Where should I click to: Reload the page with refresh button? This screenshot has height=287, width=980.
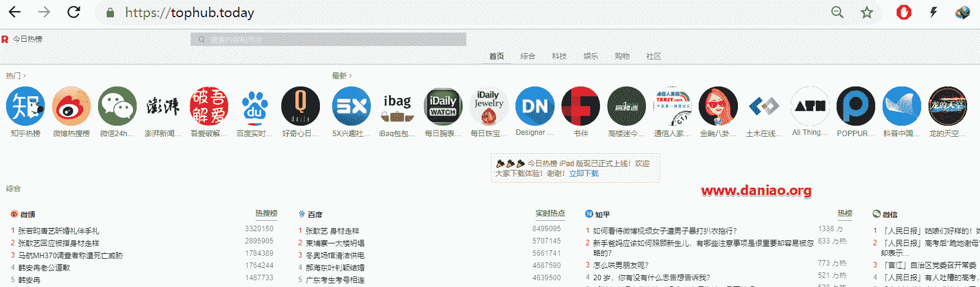pyautogui.click(x=74, y=12)
